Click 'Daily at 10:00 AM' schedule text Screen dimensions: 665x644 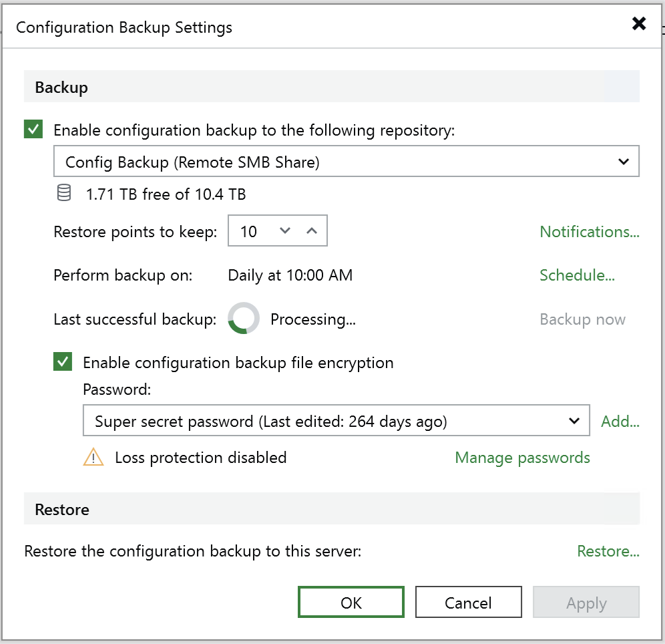tap(290, 275)
